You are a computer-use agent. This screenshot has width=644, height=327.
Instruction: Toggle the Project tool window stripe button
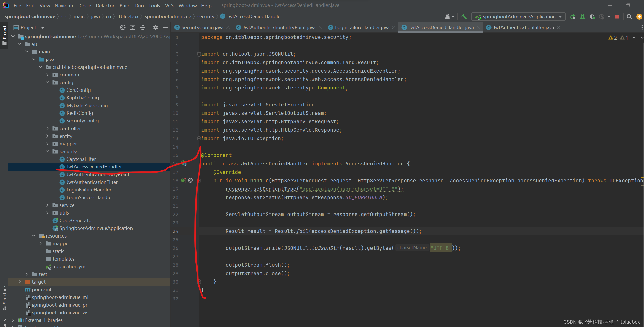tap(4, 35)
